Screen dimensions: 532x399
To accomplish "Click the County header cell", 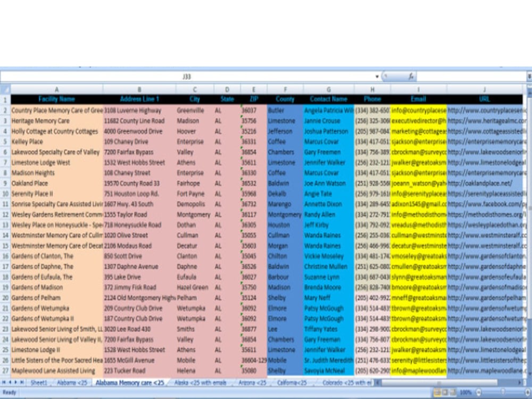I will (285, 99).
